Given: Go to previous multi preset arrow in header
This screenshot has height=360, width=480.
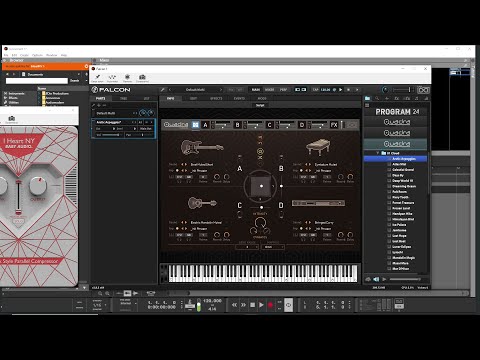Looking at the screenshot, I should tap(170, 90).
